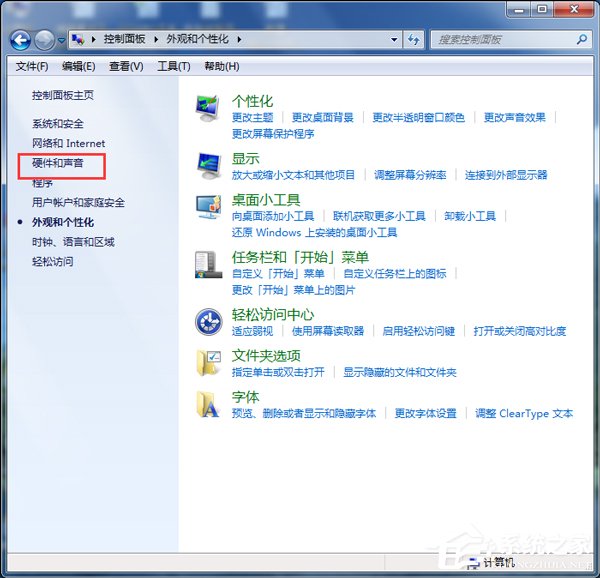Open the 查看(V) menu
600x578 pixels.
pyautogui.click(x=126, y=67)
